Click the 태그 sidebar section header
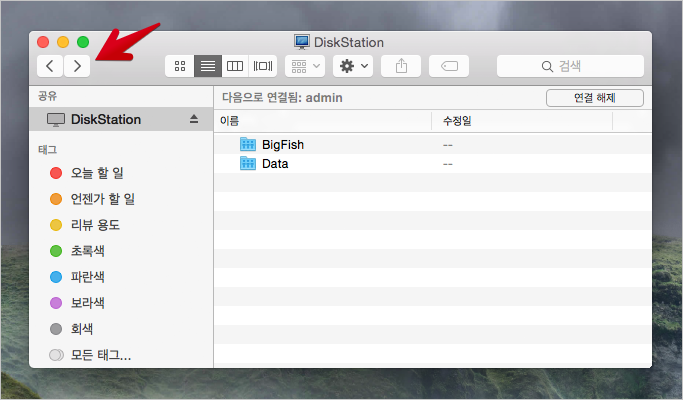This screenshot has height=400, width=683. [47, 150]
